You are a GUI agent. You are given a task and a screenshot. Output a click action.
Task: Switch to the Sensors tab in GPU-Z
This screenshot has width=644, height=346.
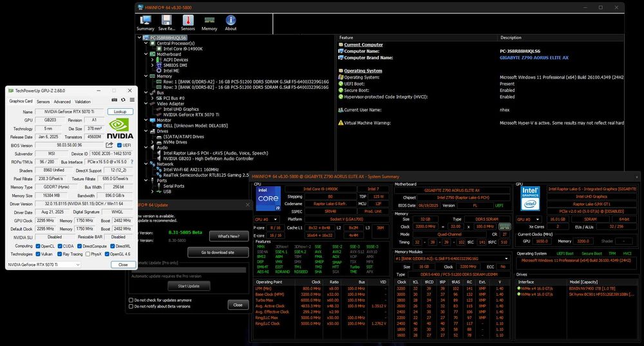[43, 101]
